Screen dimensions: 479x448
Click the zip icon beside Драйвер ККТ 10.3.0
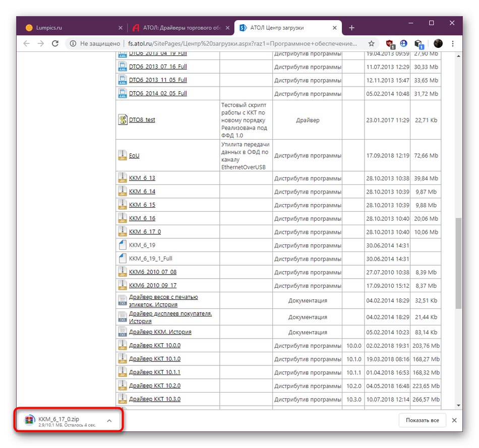tap(123, 399)
